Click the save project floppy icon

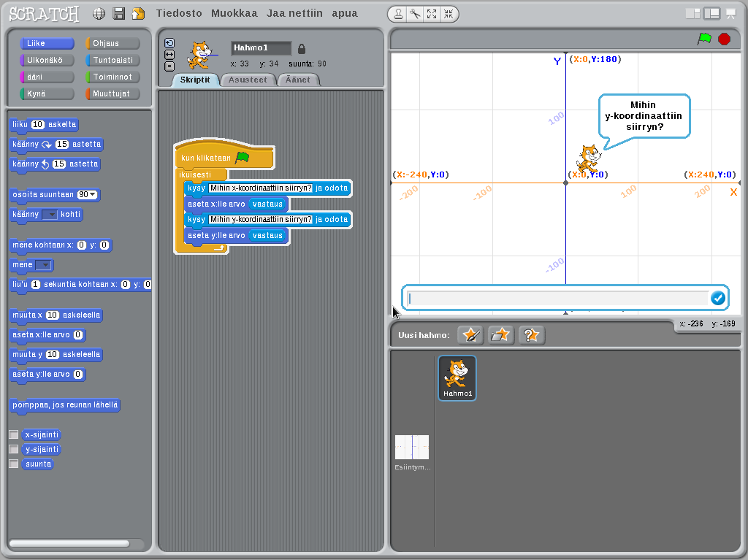[x=119, y=14]
